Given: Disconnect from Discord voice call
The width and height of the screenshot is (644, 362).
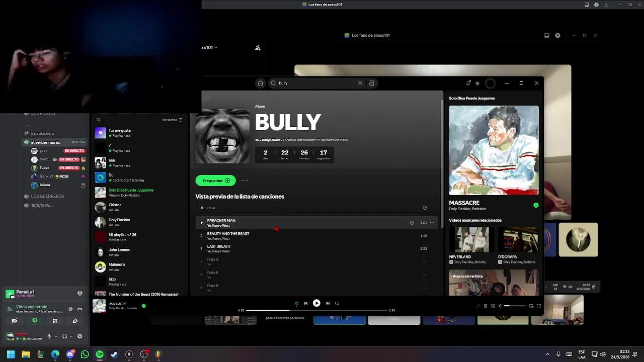Looking at the screenshot, I should tap(79, 309).
